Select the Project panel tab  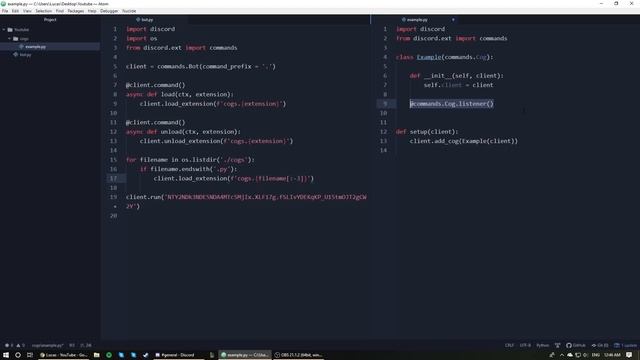(50, 20)
